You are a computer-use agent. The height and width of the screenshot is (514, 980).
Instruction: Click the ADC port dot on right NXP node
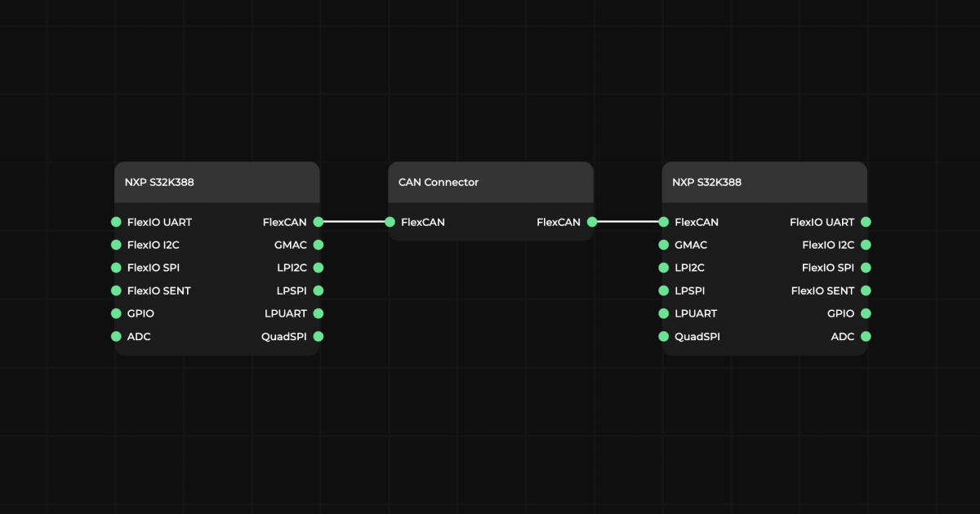866,336
